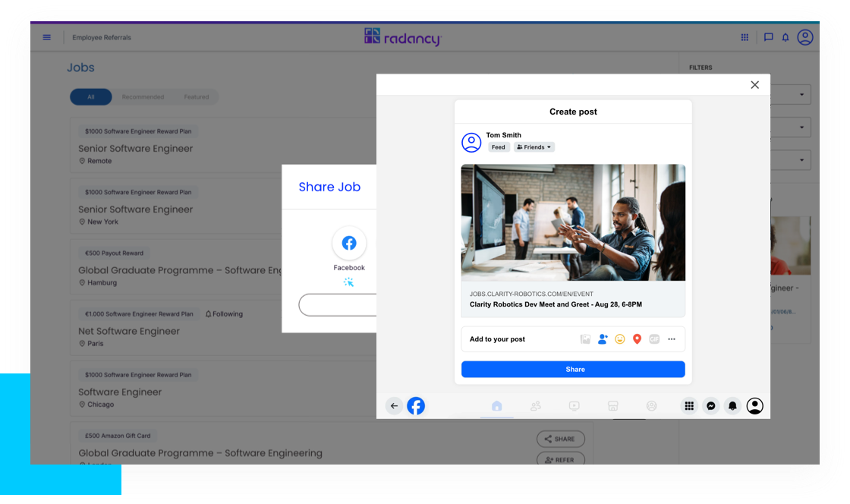Open Messenger from the Facebook bar
This screenshot has height=504, width=850.
(710, 406)
